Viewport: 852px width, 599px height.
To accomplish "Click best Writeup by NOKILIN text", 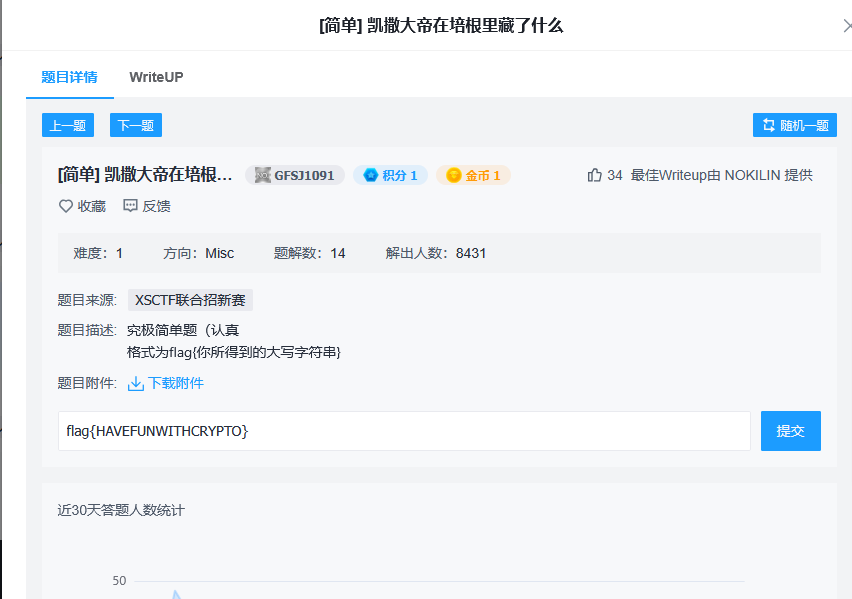I will [x=722, y=175].
